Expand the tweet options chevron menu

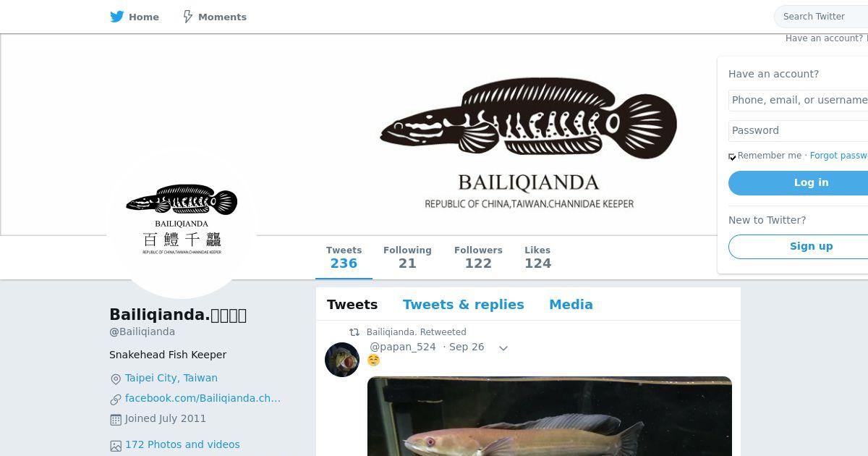503,348
